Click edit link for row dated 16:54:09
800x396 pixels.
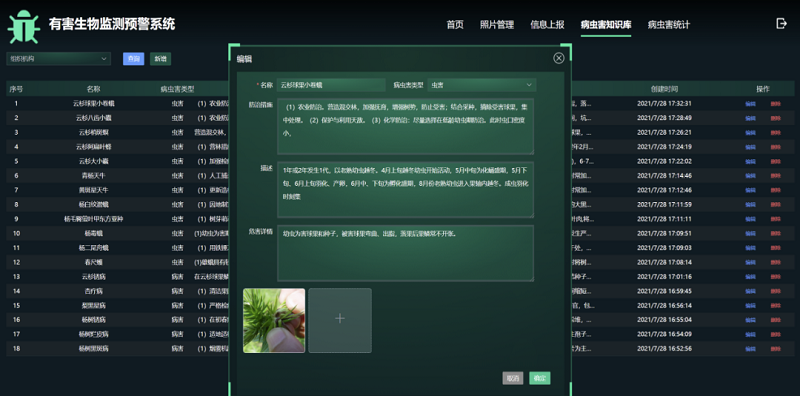[751, 335]
